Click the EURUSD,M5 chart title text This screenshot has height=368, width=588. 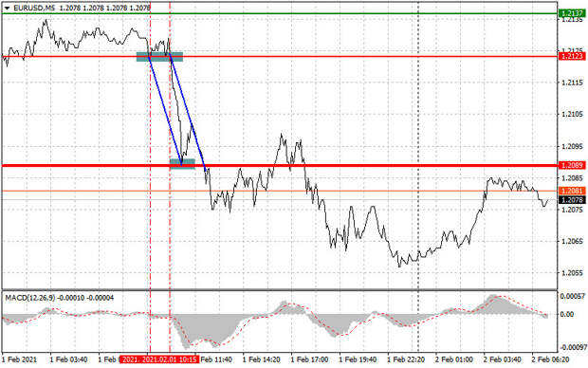click(34, 8)
